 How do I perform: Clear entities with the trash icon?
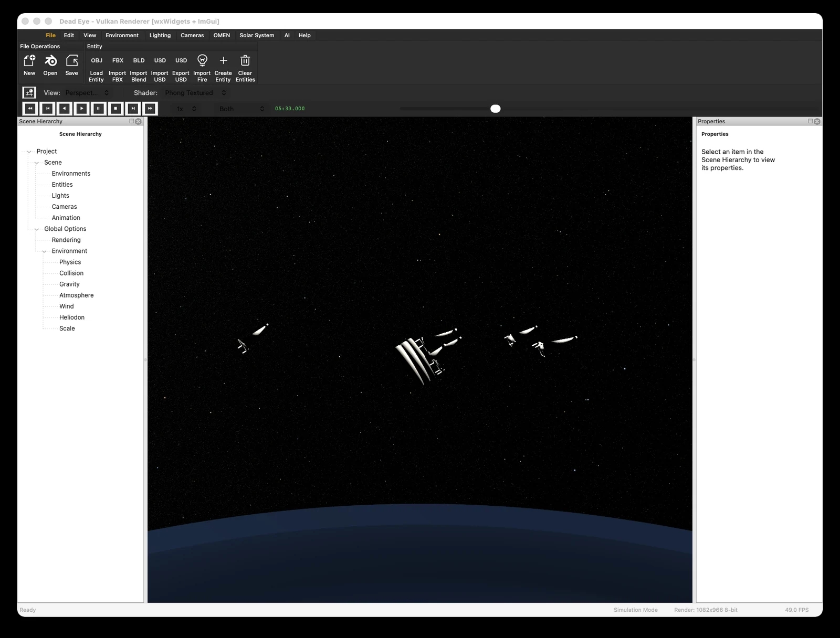(x=245, y=60)
